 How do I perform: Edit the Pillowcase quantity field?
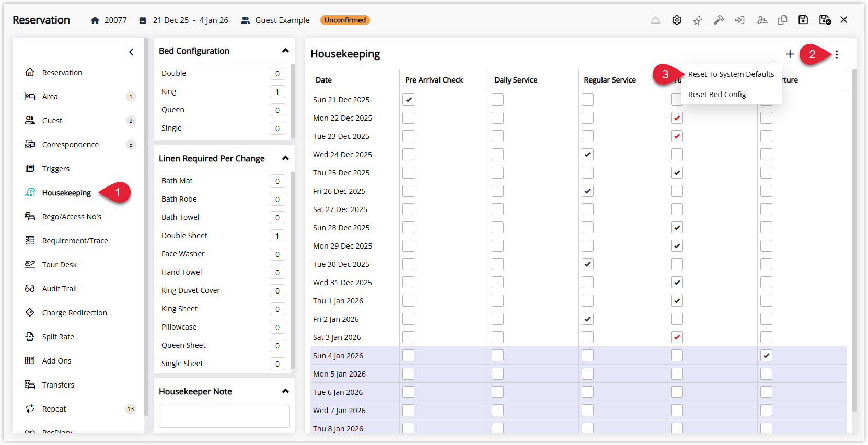click(277, 327)
